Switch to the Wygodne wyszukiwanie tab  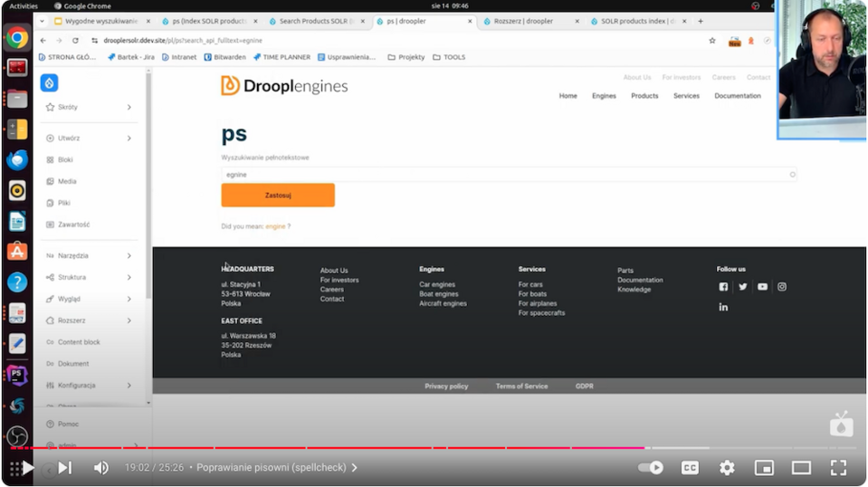pos(102,21)
